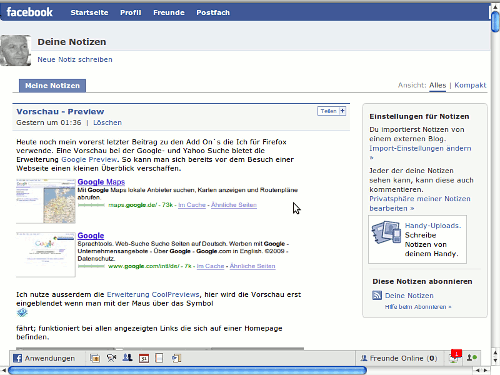Viewport: 500px width, 375px height.
Task: Open the Erweiterung CoolPreviews link
Action: coord(153,295)
